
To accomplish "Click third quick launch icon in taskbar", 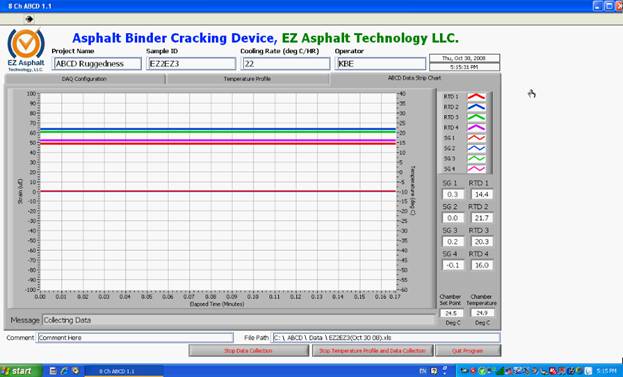I will [75, 371].
